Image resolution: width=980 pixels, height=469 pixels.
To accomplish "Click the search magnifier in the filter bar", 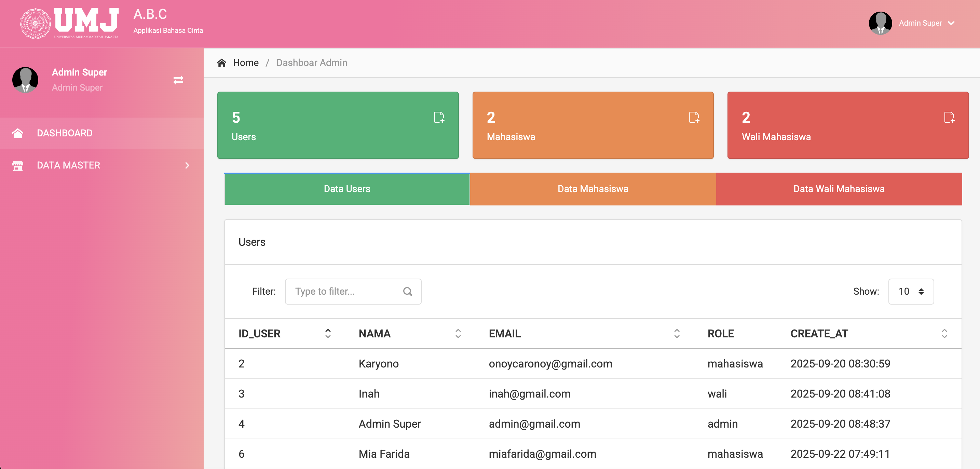I will 407,291.
